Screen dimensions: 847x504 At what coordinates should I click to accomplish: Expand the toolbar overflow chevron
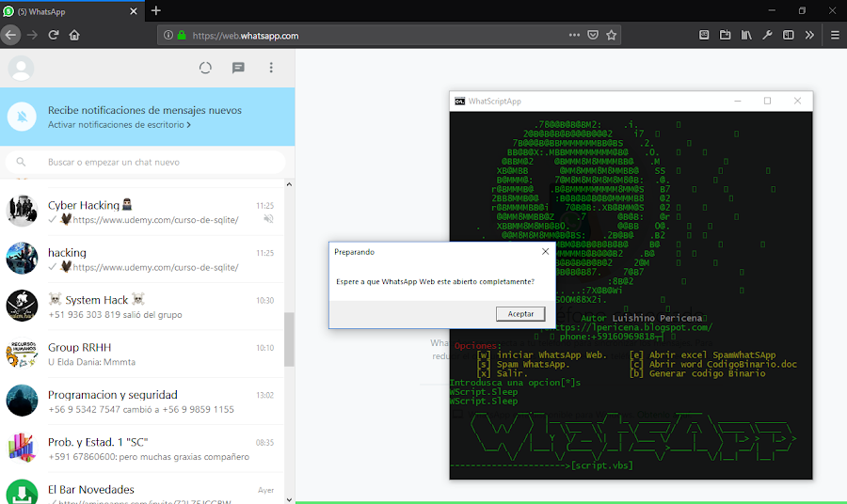pyautogui.click(x=809, y=35)
